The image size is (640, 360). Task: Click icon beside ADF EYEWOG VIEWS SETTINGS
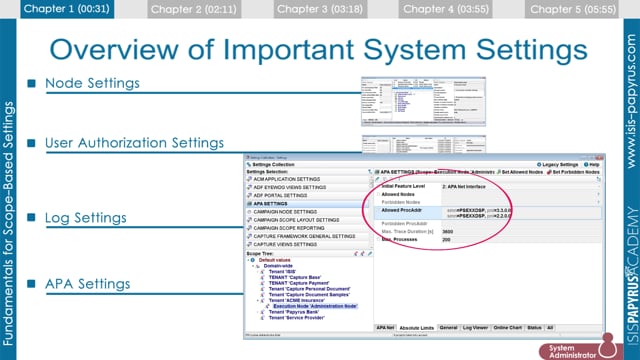(x=249, y=187)
